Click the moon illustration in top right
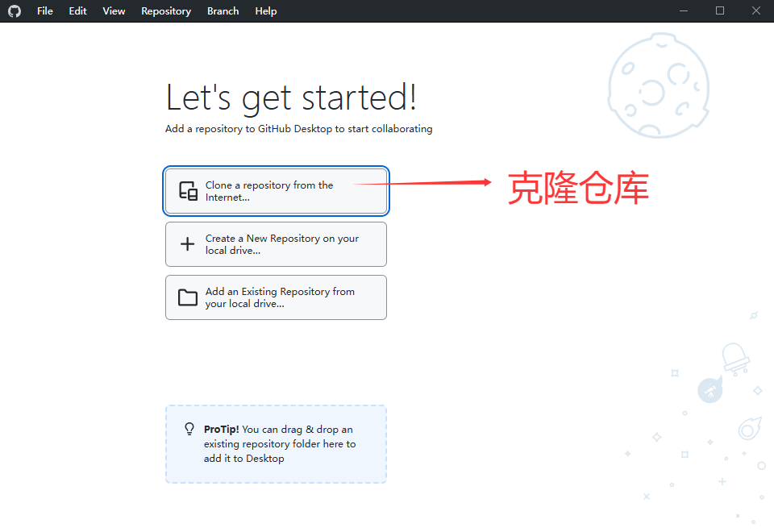The height and width of the screenshot is (532, 774). pyautogui.click(x=658, y=85)
